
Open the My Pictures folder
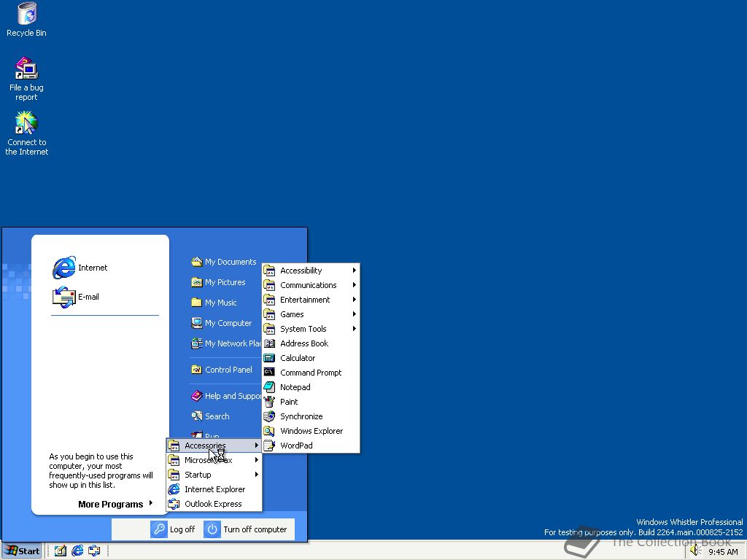[x=218, y=282]
